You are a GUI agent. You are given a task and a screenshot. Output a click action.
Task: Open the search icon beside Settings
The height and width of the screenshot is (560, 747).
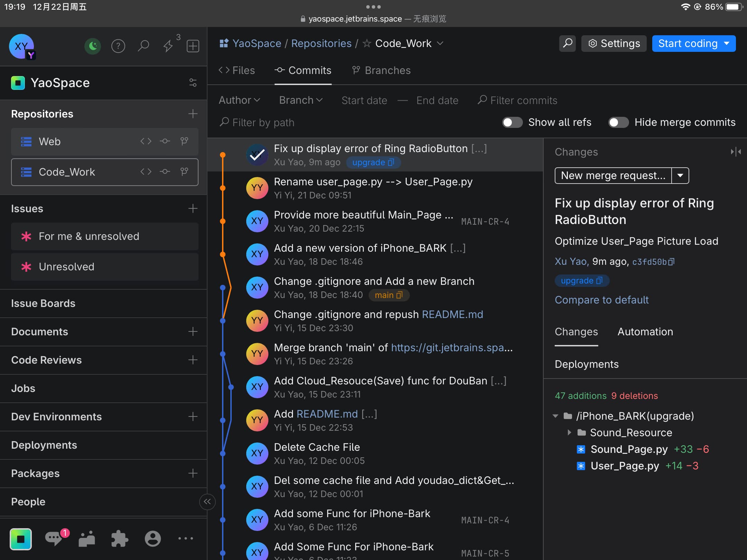click(567, 44)
